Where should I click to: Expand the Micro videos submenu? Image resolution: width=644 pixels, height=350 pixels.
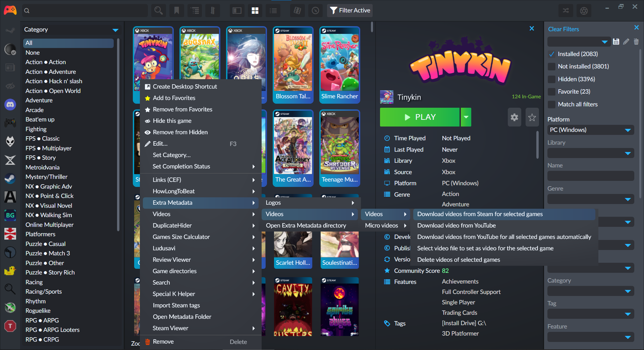coord(386,226)
